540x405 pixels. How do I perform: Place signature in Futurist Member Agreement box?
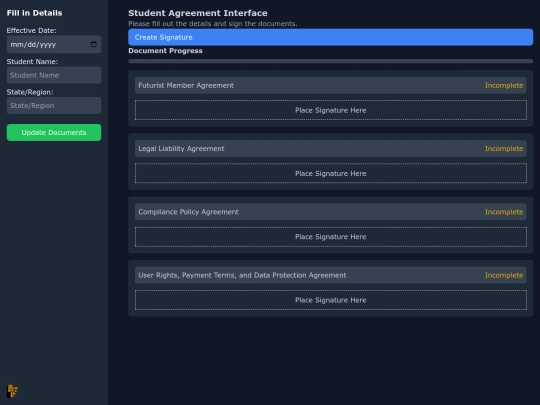tap(330, 110)
